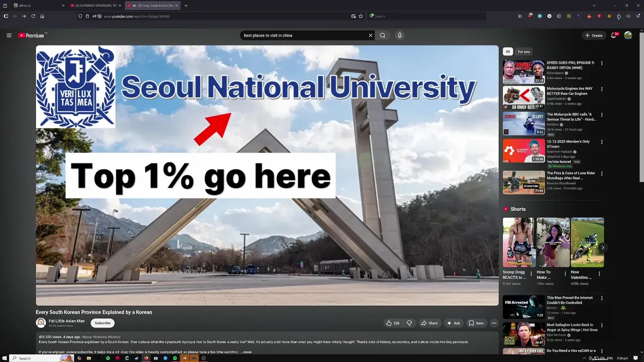
Task: Open a new browser tab
Action: 186,6
